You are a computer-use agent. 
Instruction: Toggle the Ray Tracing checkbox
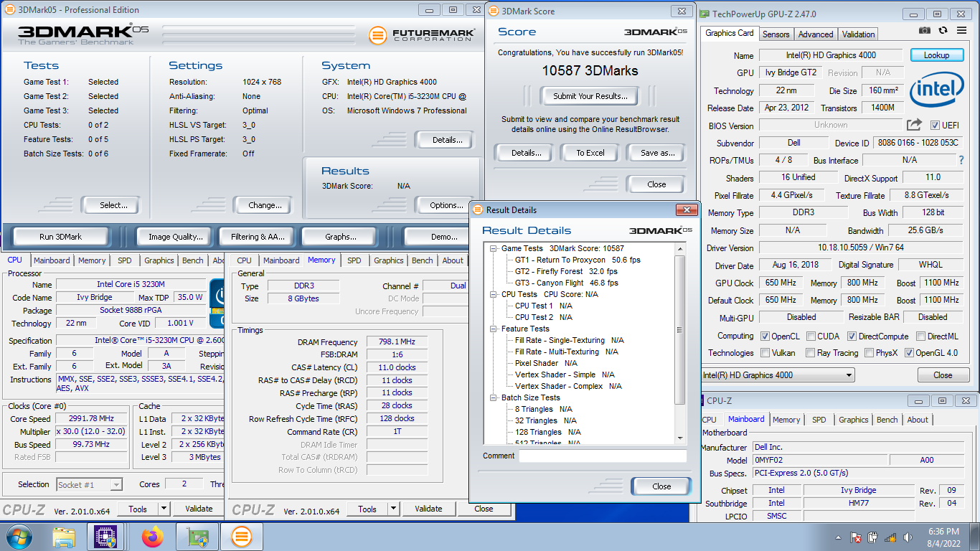coord(810,352)
